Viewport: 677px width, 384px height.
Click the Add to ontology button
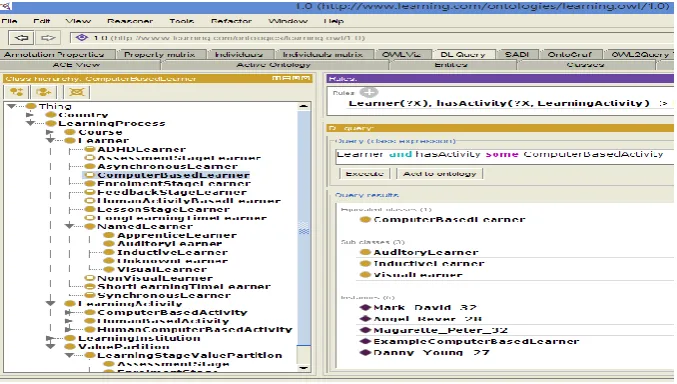tap(440, 174)
